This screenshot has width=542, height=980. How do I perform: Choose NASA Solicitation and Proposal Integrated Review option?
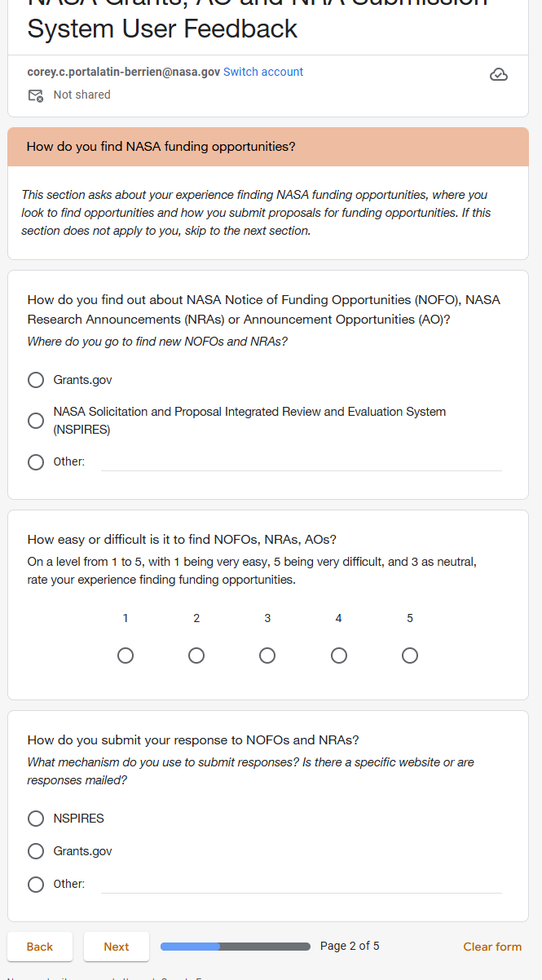click(x=36, y=421)
